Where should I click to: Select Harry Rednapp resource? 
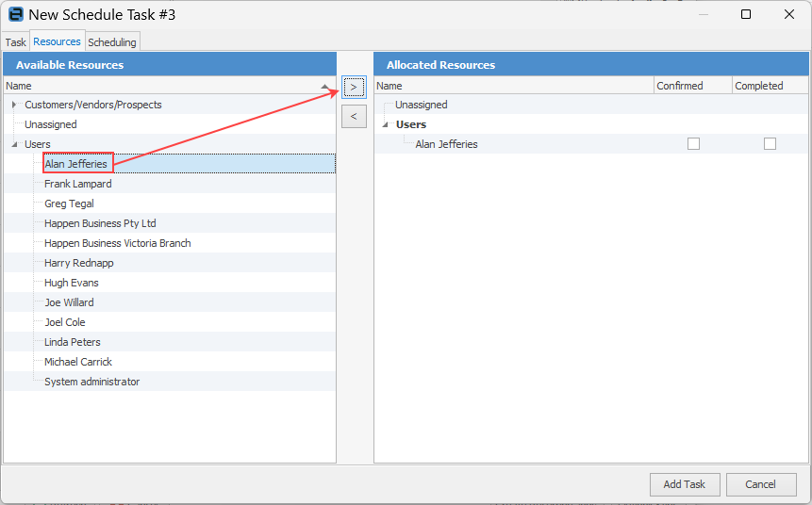tap(78, 263)
